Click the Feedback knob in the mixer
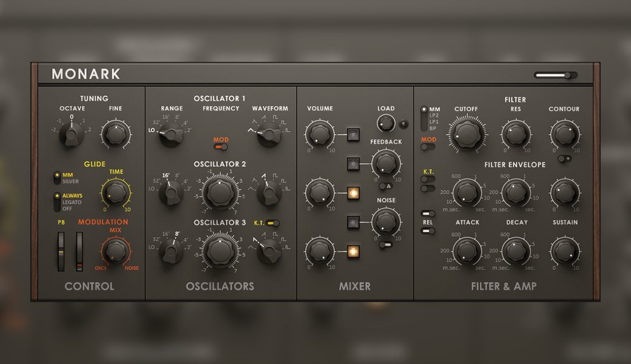This screenshot has height=364, width=631. [x=385, y=163]
